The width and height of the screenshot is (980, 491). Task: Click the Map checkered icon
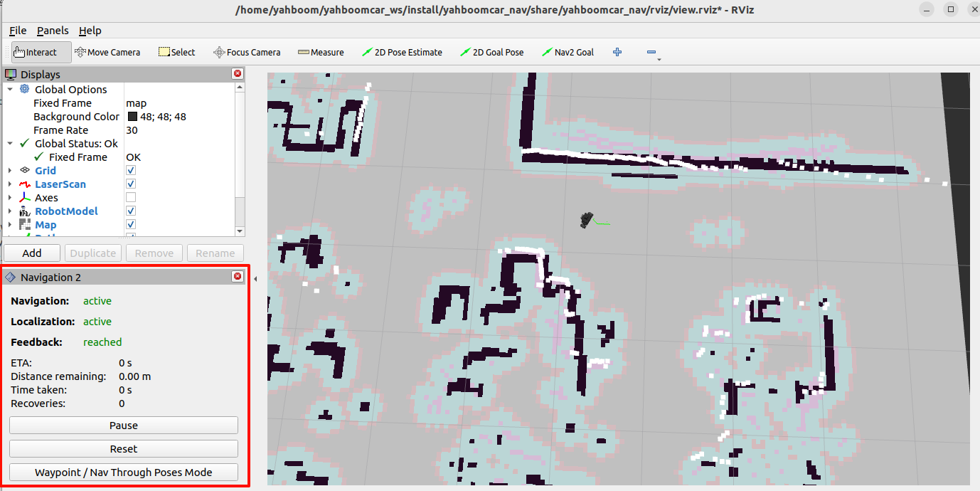(x=25, y=224)
